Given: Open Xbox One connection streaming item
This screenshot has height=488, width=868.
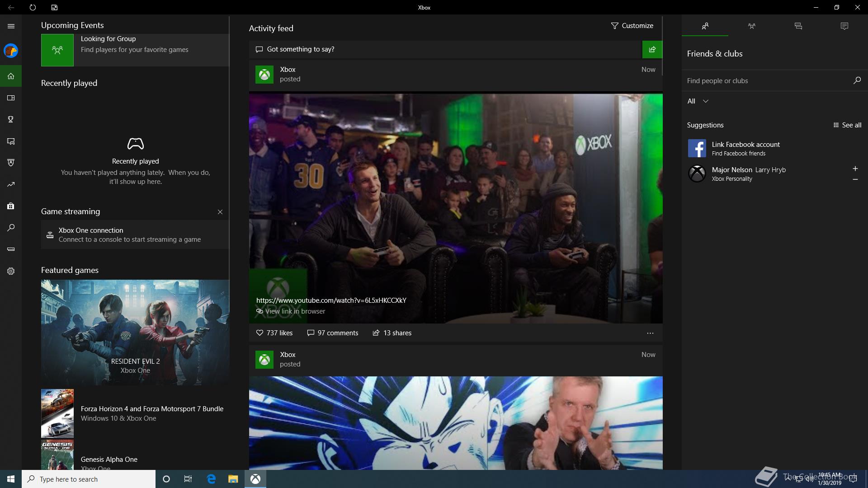Looking at the screenshot, I should (x=135, y=235).
